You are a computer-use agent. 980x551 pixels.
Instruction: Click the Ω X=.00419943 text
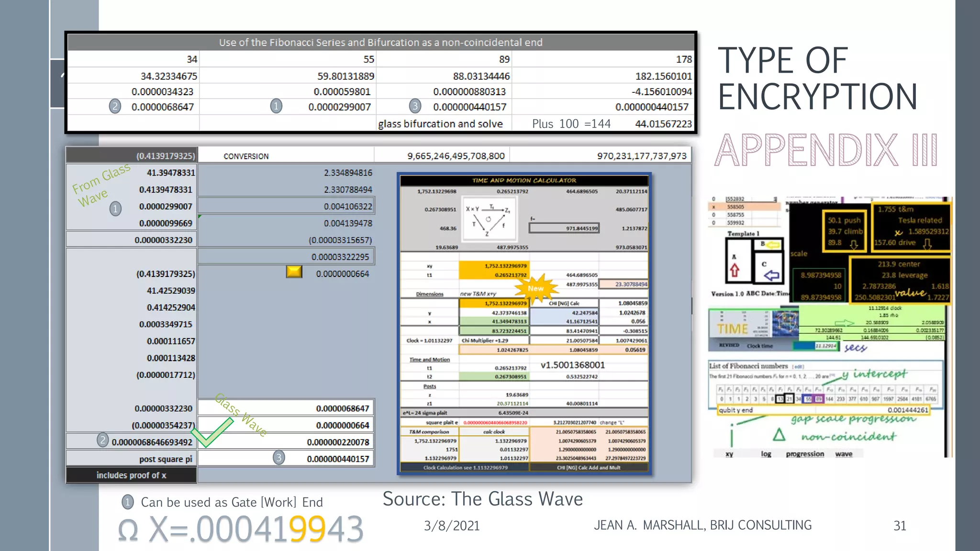(x=240, y=529)
